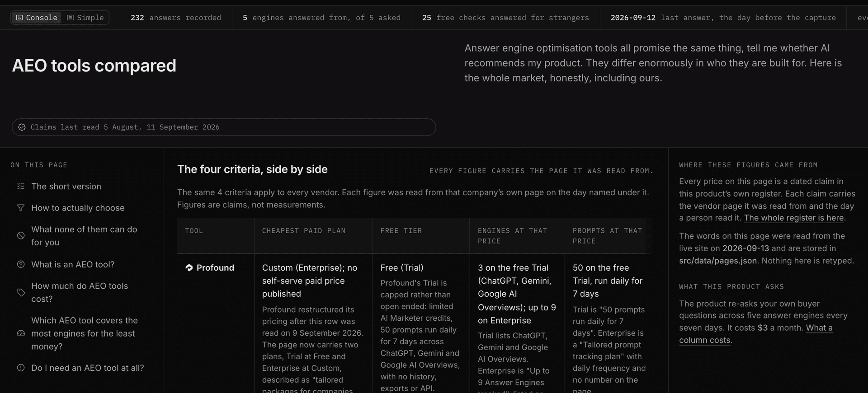Go to Do I need an AEO tool at all?
This screenshot has height=393, width=868.
[x=88, y=368]
